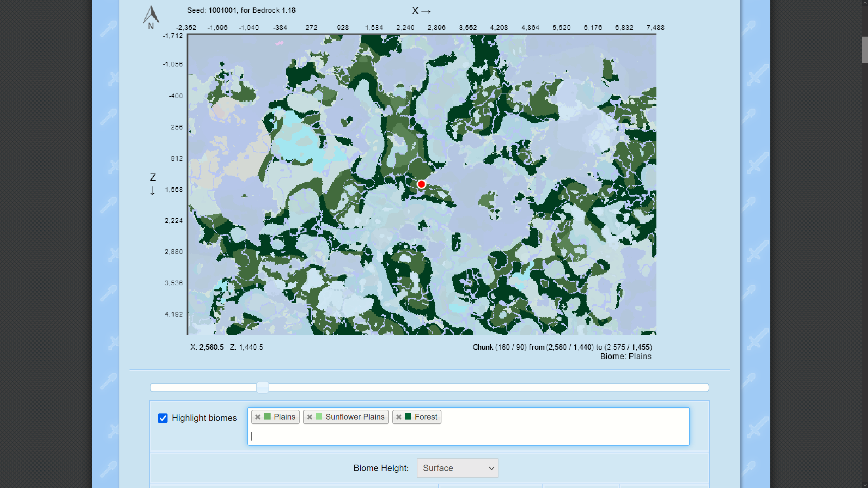Click the red marker on the map

point(421,184)
